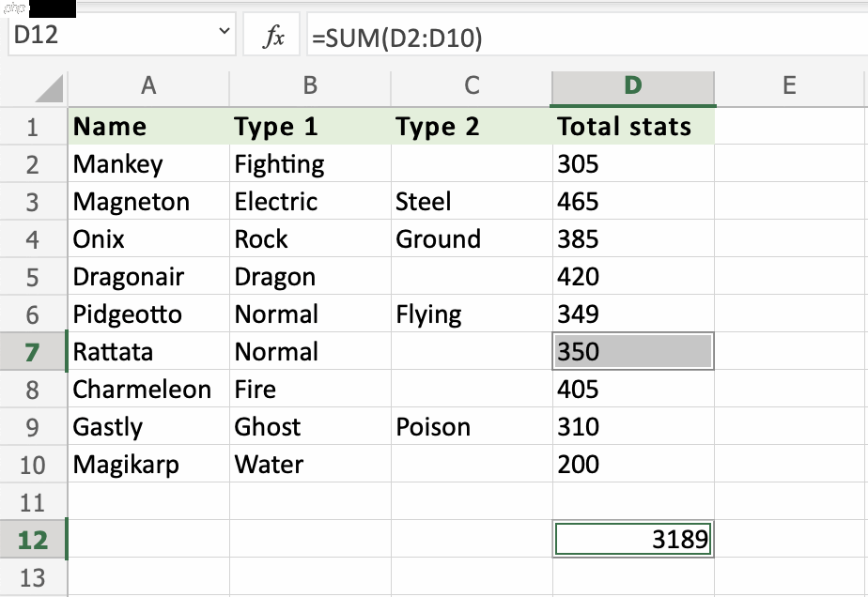Select the cell with value 405
The height and width of the screenshot is (597, 868).
(633, 390)
